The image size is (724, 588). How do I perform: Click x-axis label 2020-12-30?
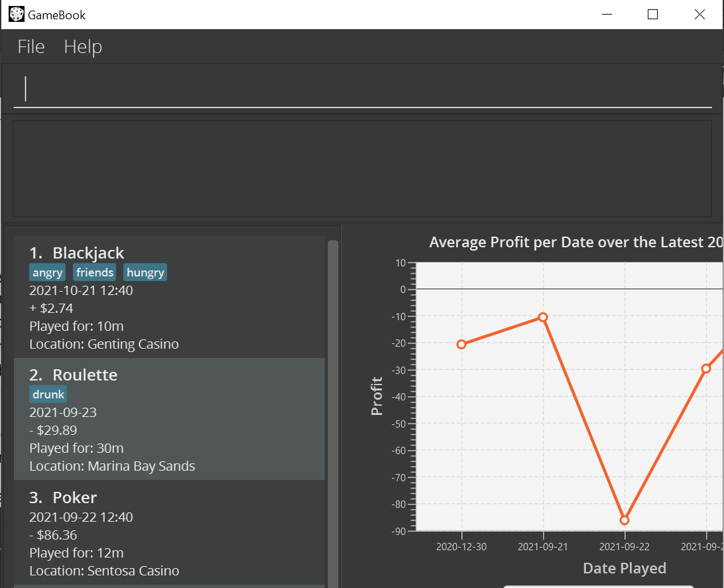461,547
